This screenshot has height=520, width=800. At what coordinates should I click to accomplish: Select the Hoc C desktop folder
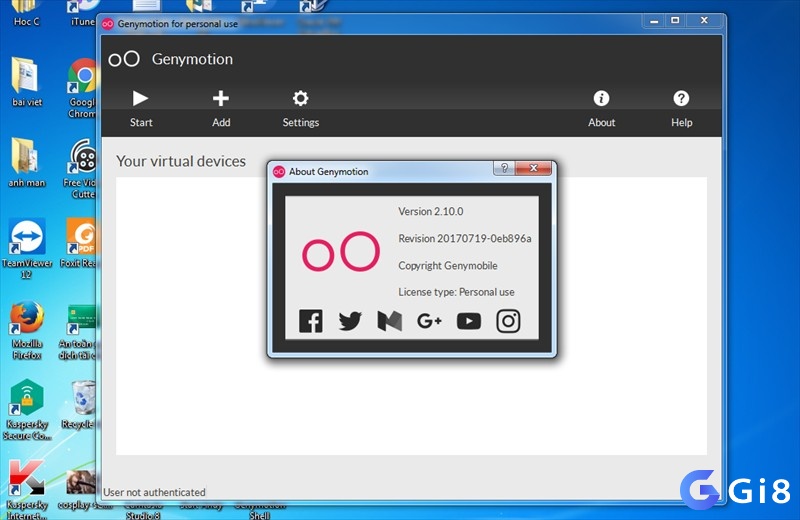point(26,13)
